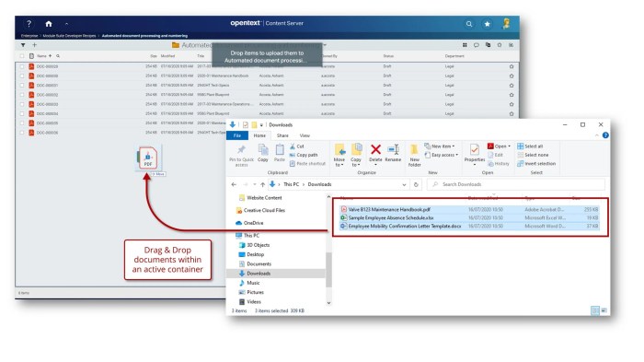Click History in Explorer Open group

(499, 163)
